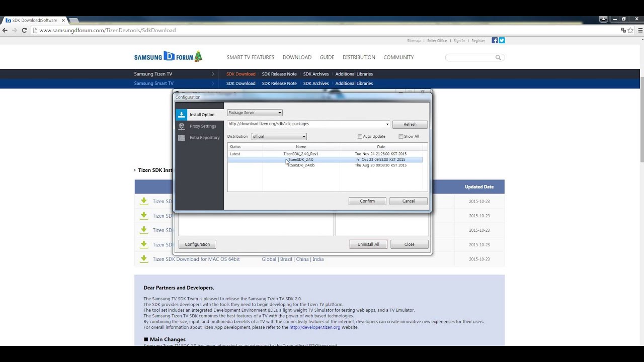Open COMMUNITY menu
The height and width of the screenshot is (362, 644).
[x=398, y=57]
